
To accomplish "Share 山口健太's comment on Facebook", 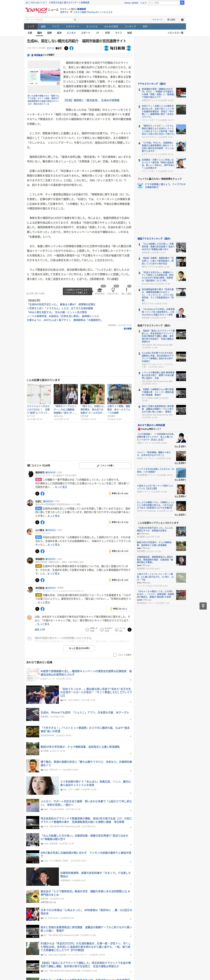I will (42, 551).
